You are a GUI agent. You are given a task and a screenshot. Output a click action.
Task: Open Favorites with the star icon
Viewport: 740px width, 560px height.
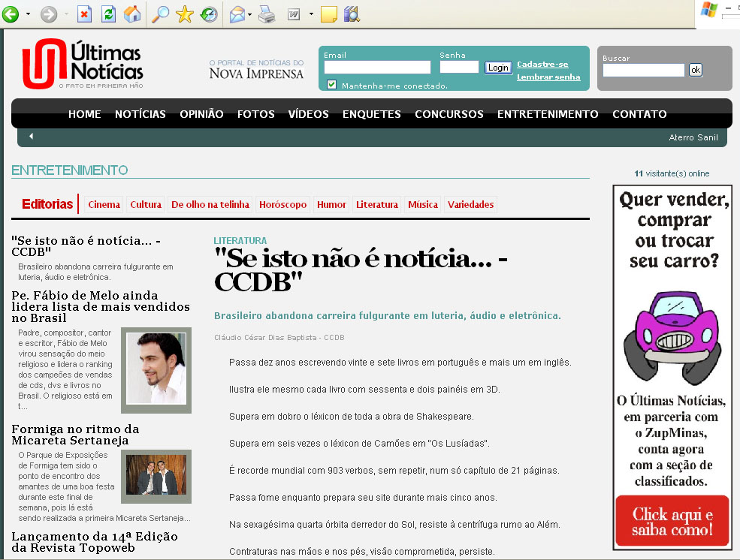point(184,14)
